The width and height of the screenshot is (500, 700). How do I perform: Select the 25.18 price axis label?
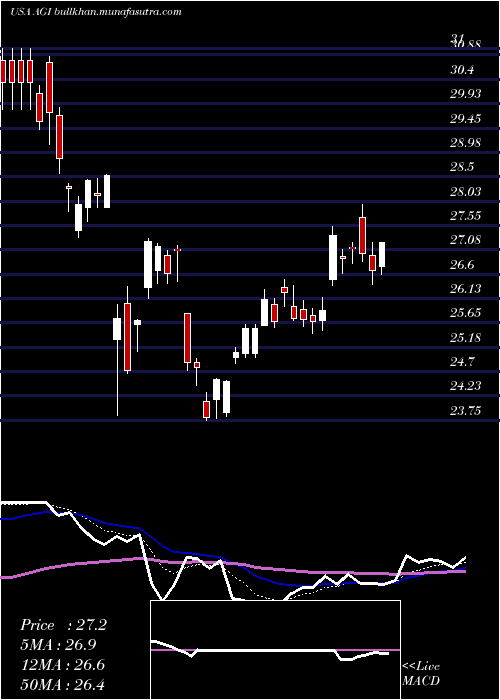465,338
